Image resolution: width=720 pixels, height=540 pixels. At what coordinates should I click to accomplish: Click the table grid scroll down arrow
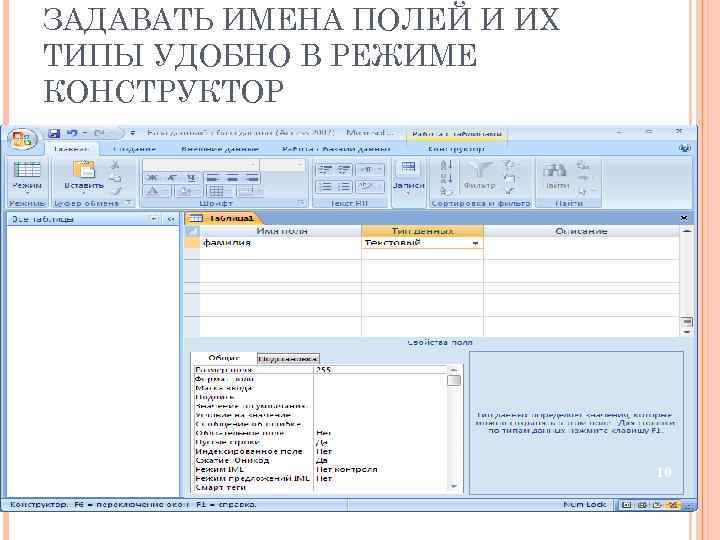tap(687, 332)
